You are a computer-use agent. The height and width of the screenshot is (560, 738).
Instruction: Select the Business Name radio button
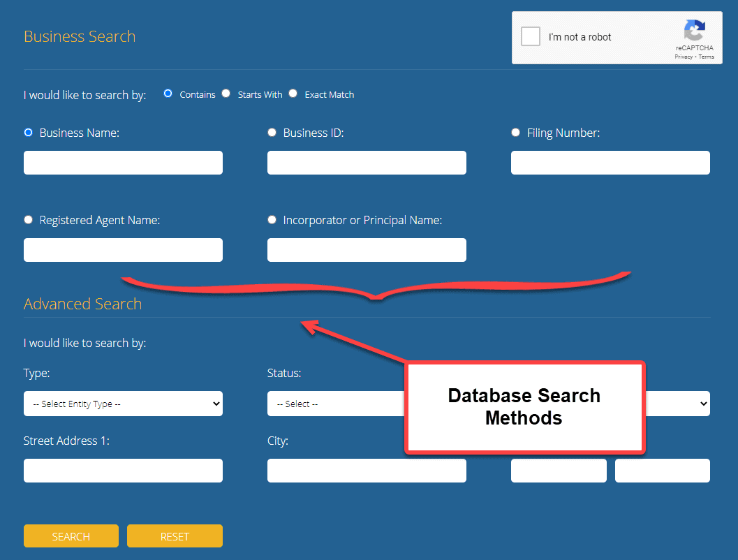point(28,133)
